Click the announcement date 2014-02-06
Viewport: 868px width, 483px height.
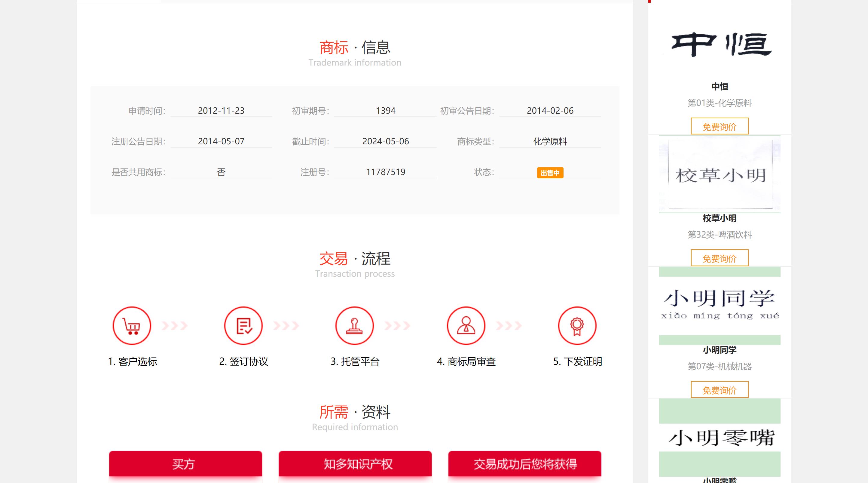(550, 111)
